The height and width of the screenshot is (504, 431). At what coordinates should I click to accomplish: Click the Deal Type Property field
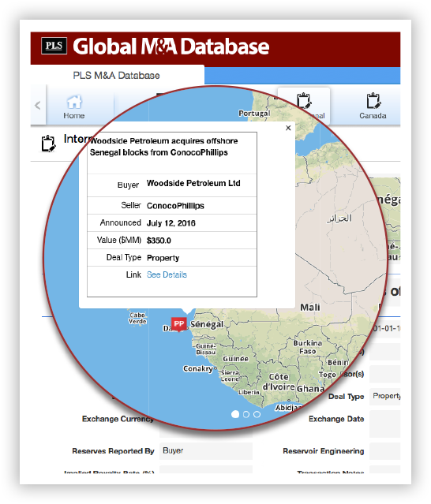pyautogui.click(x=384, y=396)
